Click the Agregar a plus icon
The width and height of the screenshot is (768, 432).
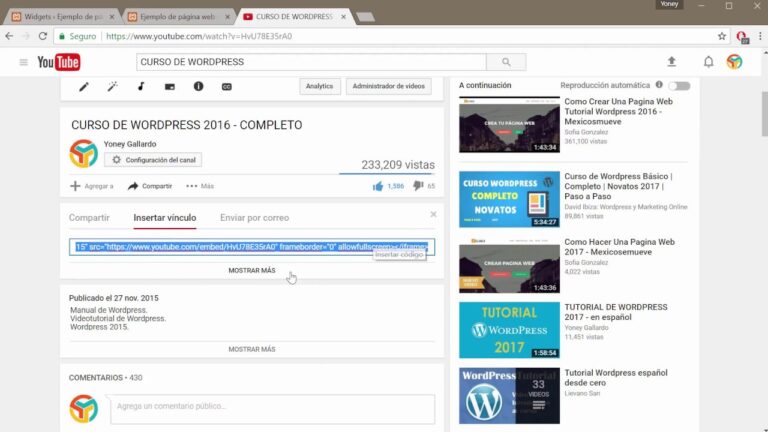tap(75, 186)
